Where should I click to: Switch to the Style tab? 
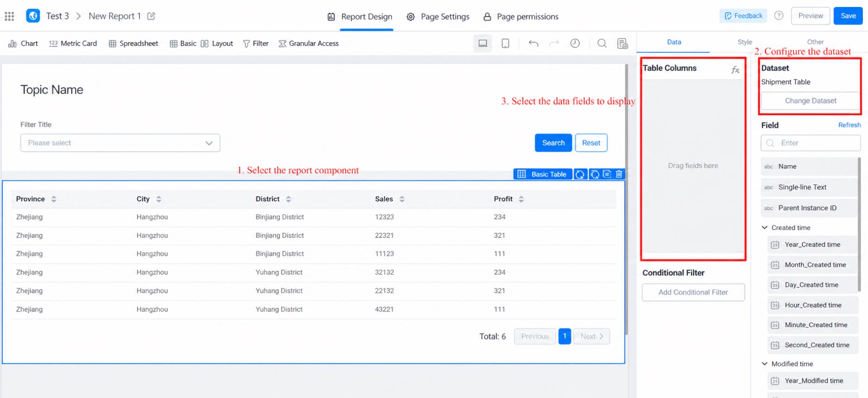click(744, 42)
